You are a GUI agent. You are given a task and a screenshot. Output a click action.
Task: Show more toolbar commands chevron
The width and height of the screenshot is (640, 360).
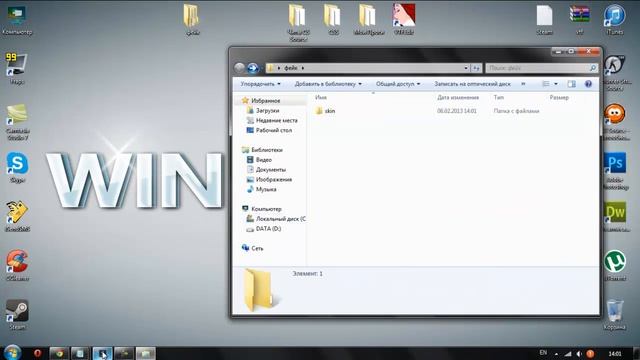coord(523,84)
